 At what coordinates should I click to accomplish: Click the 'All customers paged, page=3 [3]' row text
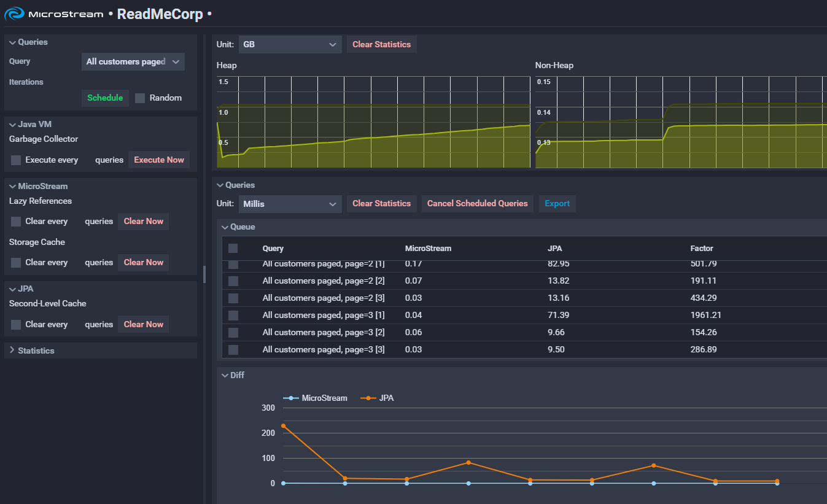click(x=324, y=350)
